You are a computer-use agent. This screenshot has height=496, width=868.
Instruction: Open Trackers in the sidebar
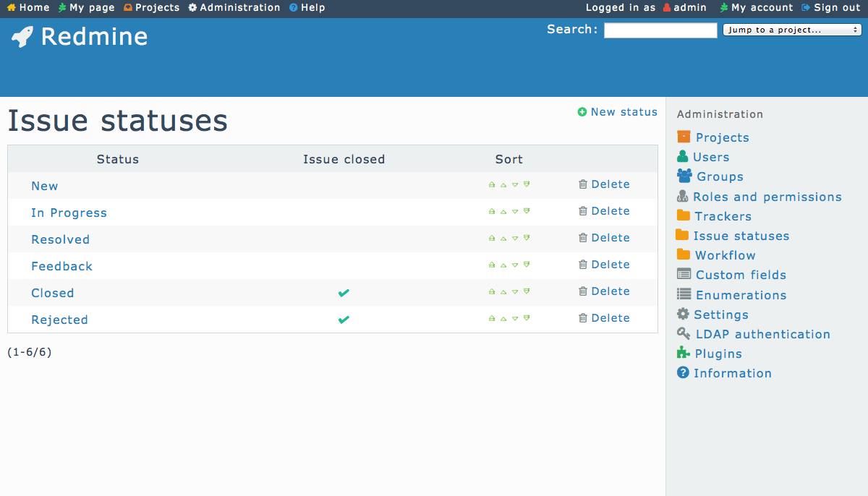pyautogui.click(x=714, y=216)
